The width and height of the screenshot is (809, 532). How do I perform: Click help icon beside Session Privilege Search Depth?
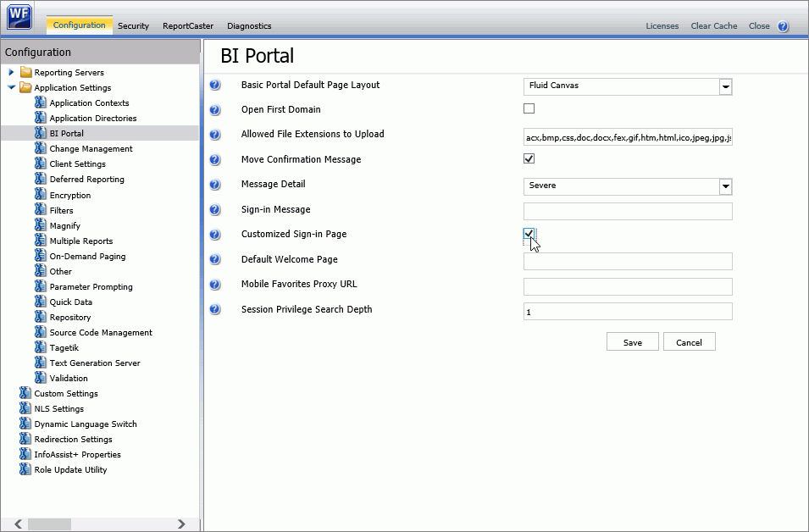[x=213, y=310]
